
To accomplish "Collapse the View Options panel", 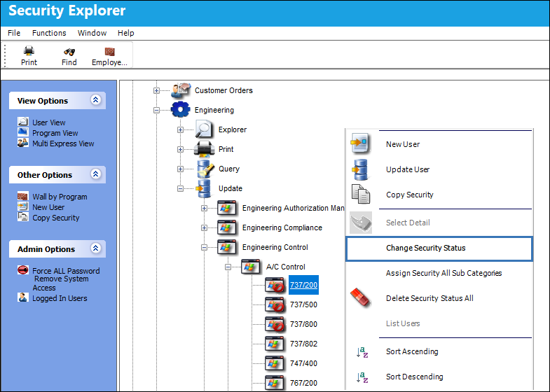I will [x=96, y=100].
